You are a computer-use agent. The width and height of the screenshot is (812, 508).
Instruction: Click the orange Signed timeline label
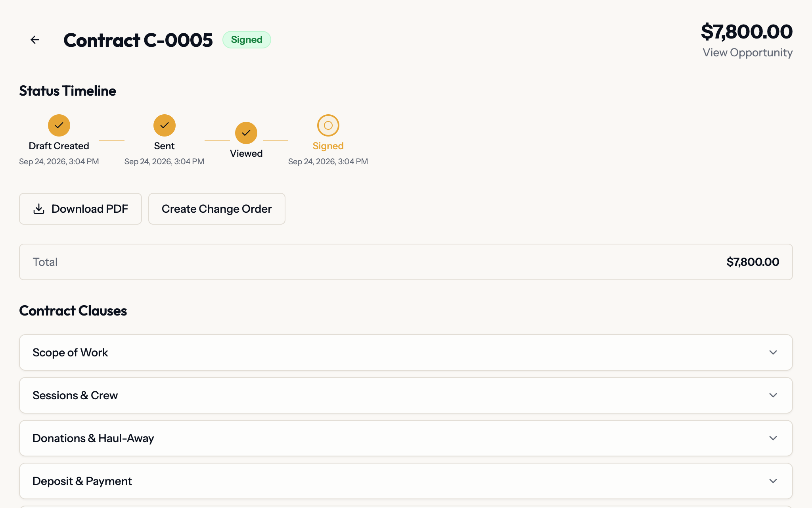328,146
